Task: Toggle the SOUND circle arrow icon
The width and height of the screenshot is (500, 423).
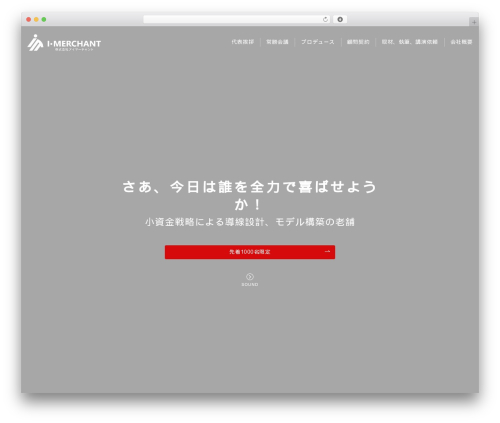Action: [250, 277]
